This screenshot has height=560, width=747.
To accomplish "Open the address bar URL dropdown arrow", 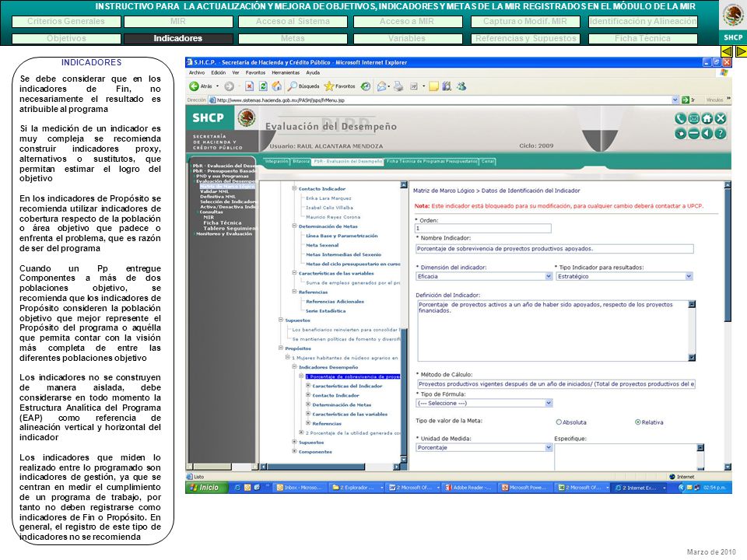I will point(675,100).
